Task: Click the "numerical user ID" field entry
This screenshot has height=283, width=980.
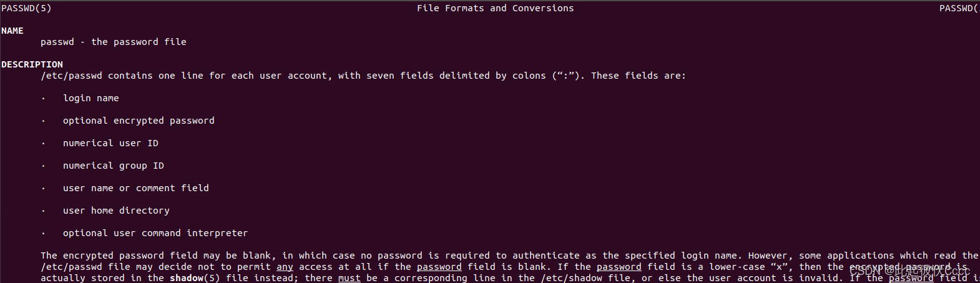Action: pyautogui.click(x=110, y=143)
